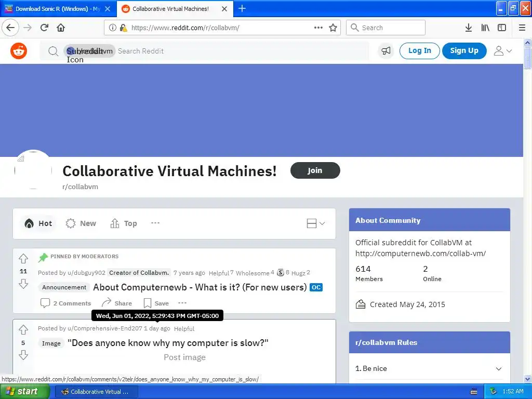Click the Announcement flair tag
This screenshot has width=532, height=399.
[x=64, y=287]
